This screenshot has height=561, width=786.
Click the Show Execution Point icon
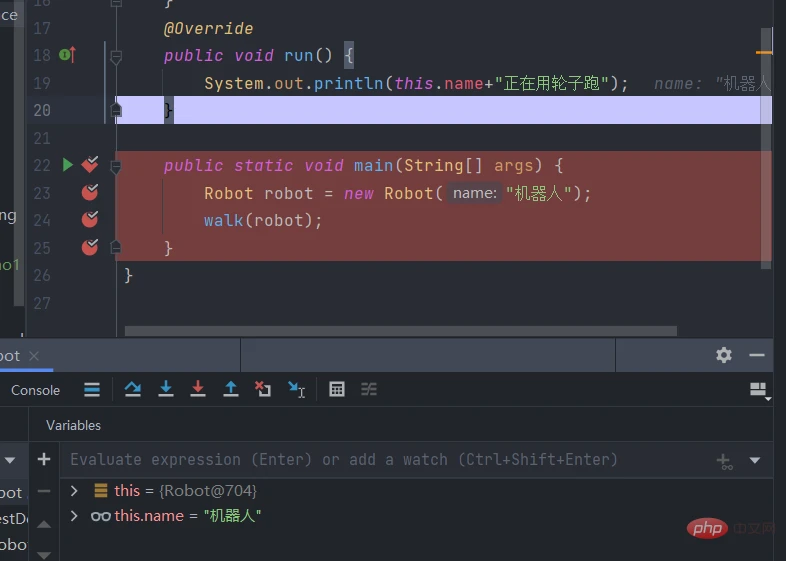click(92, 390)
